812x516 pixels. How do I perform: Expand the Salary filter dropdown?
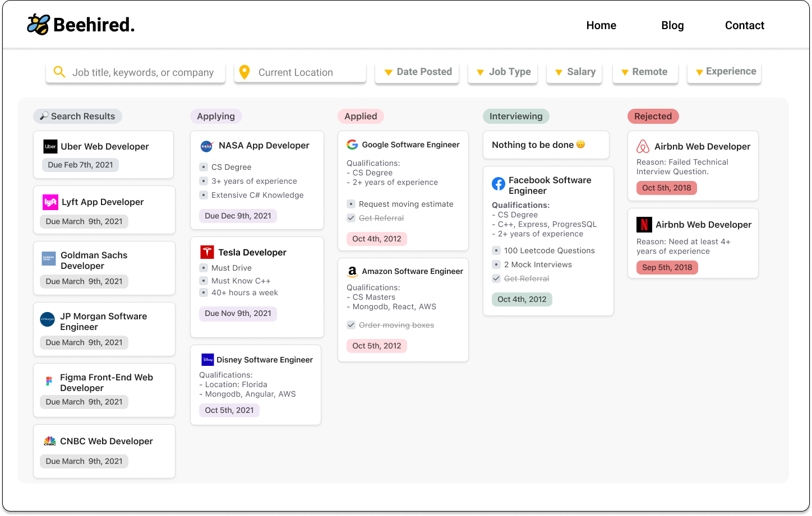[x=574, y=72]
